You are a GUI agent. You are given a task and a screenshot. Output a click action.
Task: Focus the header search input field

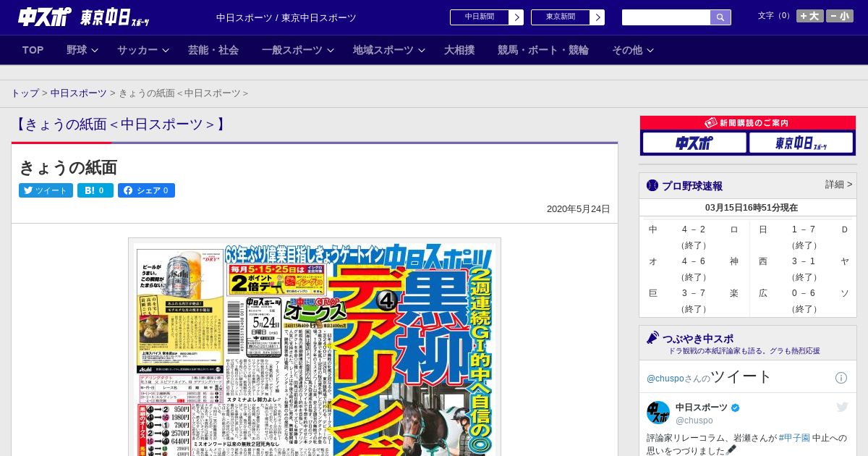[666, 17]
